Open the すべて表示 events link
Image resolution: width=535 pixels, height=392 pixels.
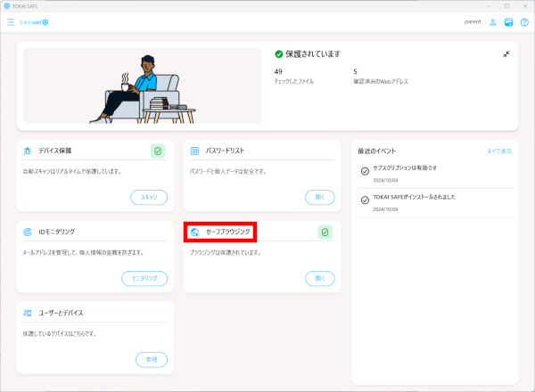pos(498,151)
